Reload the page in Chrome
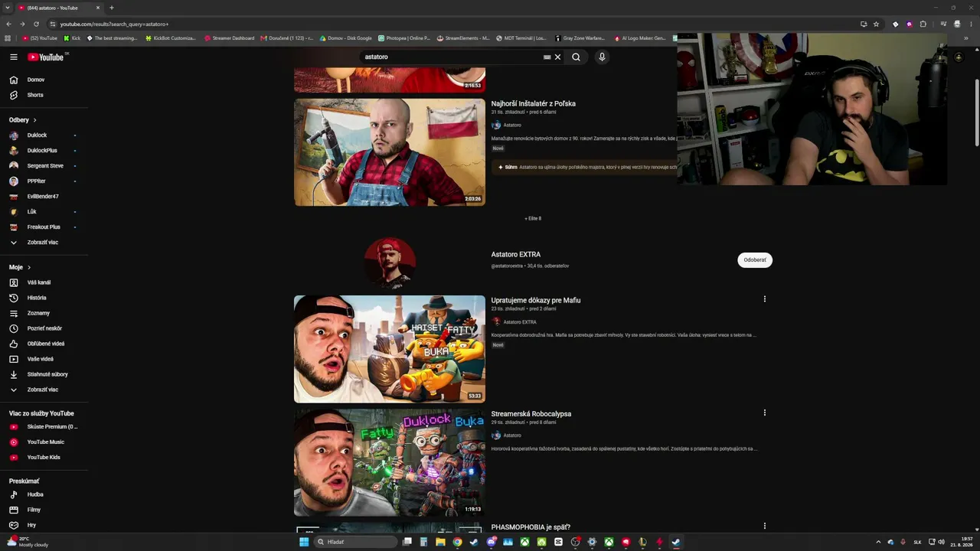This screenshot has width=980, height=551. 36,24
